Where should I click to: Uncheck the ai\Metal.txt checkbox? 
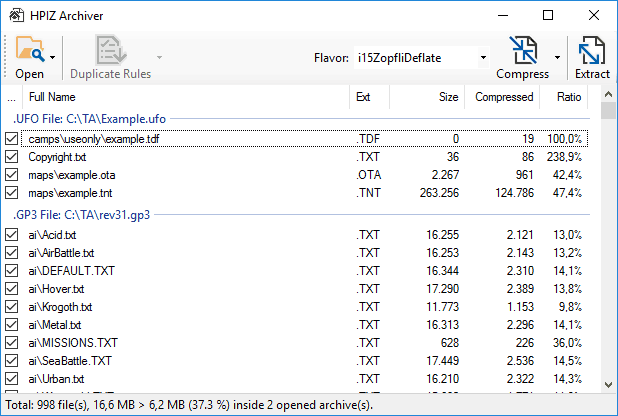click(x=11, y=325)
